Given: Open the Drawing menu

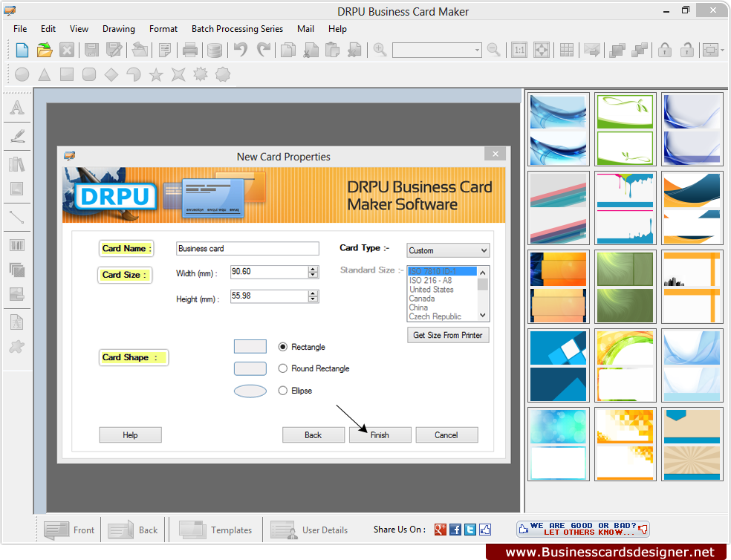Looking at the screenshot, I should tap(119, 29).
